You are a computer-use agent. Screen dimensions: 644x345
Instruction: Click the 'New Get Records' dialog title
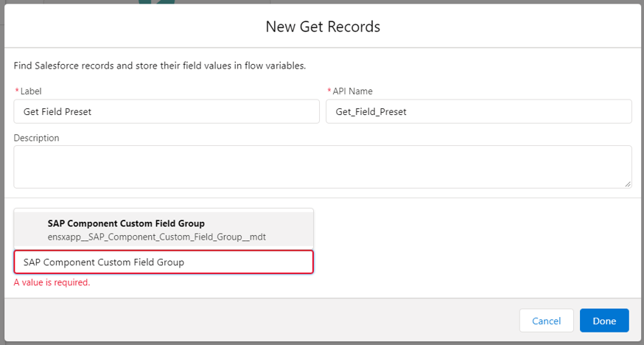323,27
